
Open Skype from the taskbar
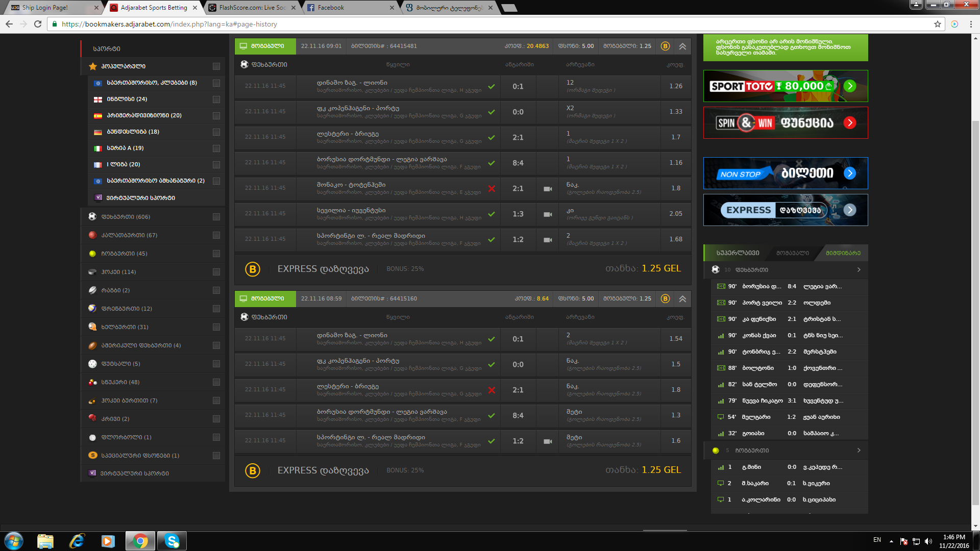point(172,541)
